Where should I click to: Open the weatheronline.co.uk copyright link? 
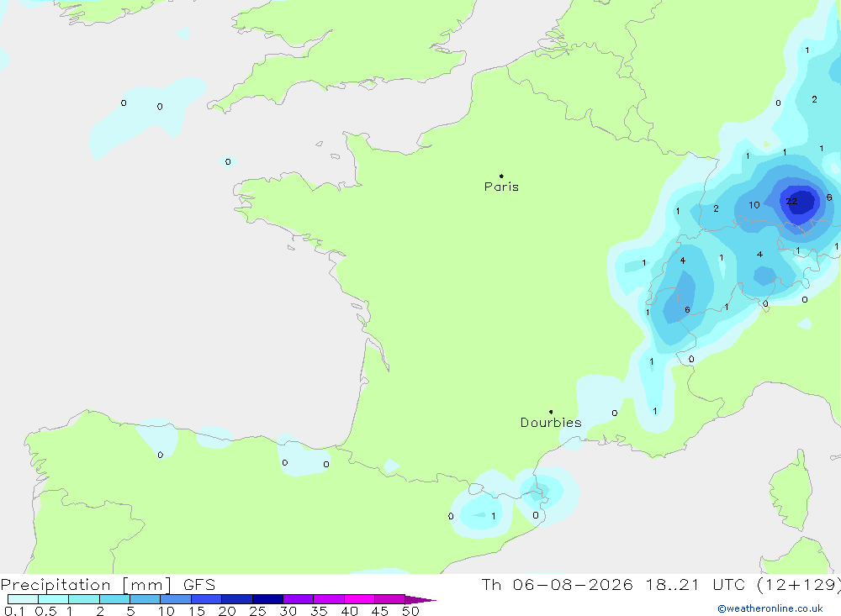coord(770,608)
